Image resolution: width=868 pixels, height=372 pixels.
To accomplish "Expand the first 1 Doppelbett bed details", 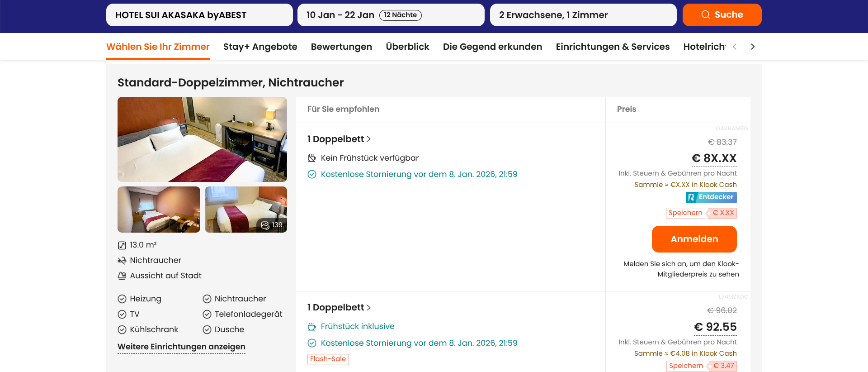I will pyautogui.click(x=339, y=139).
